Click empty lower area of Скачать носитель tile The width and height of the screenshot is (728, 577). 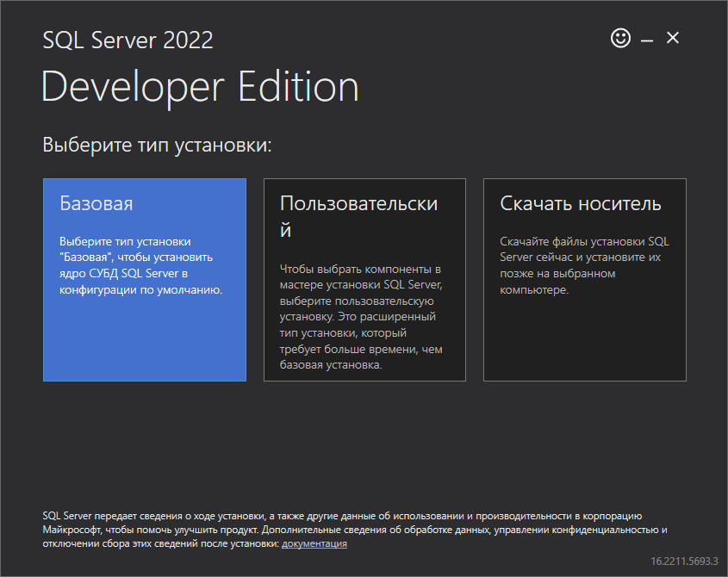[584, 344]
